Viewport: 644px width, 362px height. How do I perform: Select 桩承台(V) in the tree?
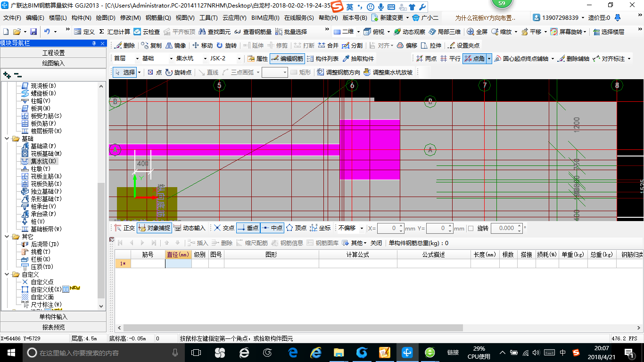tap(43, 206)
